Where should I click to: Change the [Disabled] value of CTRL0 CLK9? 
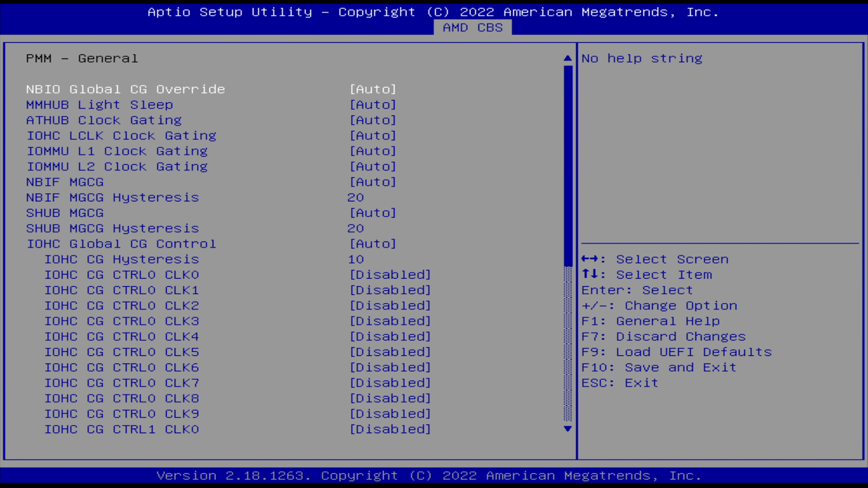[x=390, y=414]
